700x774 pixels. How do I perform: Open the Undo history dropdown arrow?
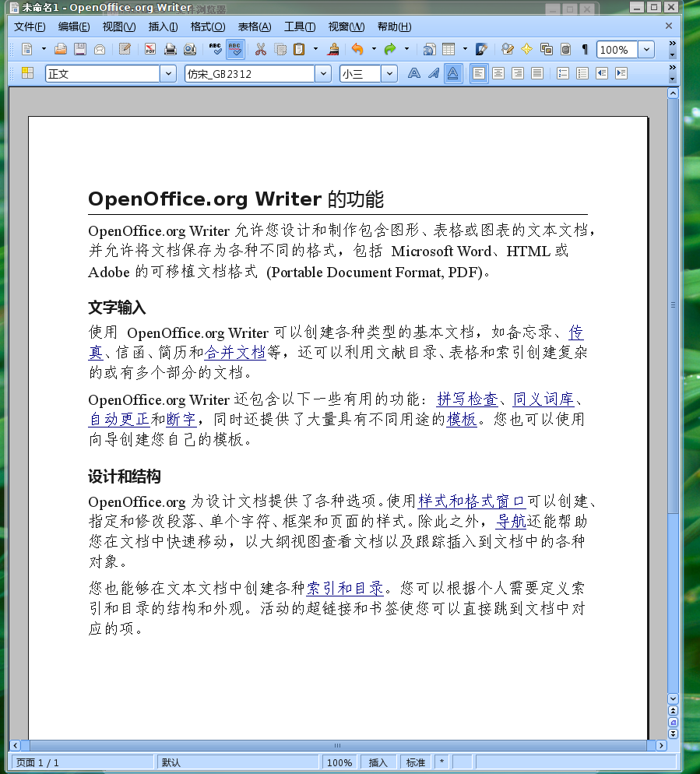(x=374, y=49)
